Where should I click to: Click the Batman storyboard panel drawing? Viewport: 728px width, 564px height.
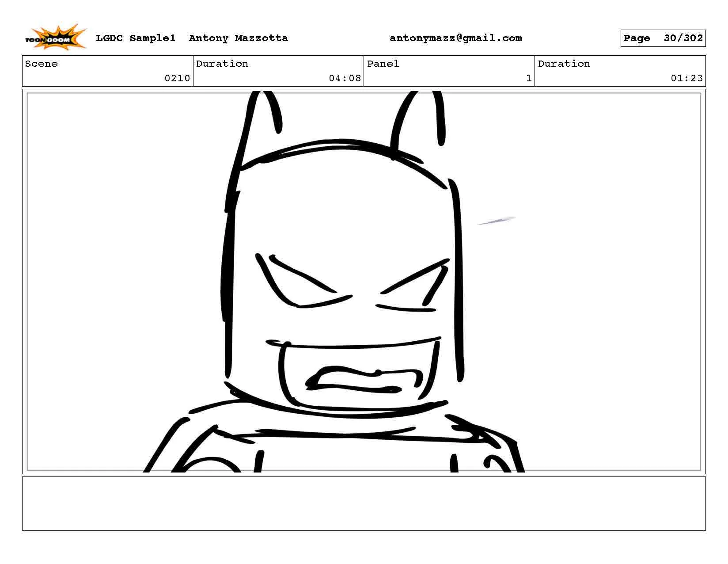364,282
